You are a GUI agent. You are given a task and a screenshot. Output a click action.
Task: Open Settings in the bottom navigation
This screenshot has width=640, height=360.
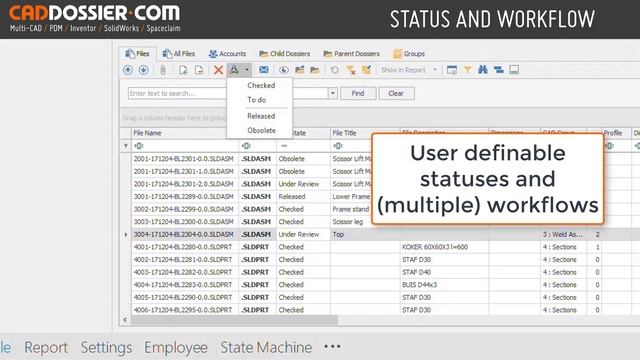point(106,347)
